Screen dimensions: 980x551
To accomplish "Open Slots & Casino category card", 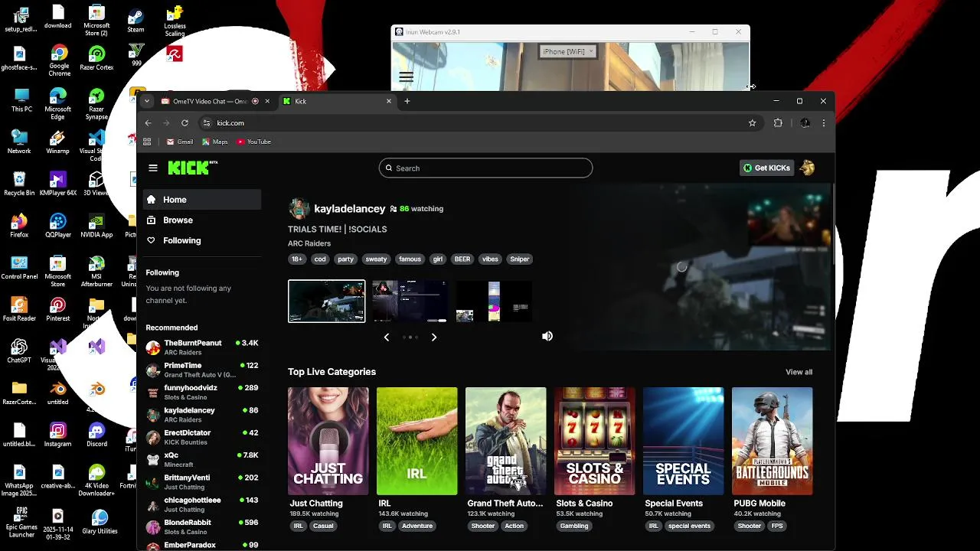I will (594, 441).
